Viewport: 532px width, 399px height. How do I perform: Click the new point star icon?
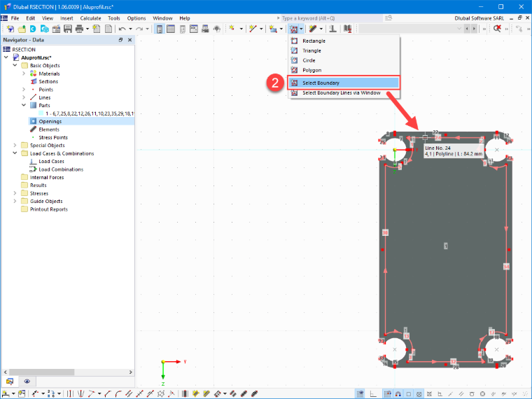[232, 29]
